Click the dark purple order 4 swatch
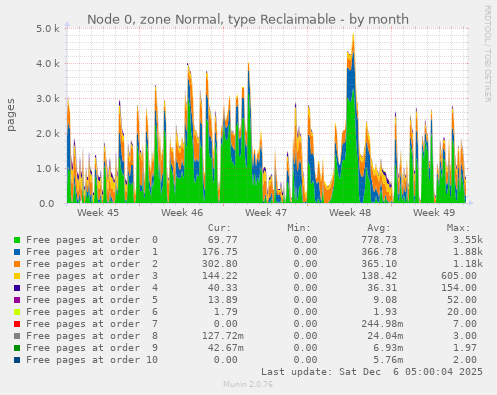 [x=17, y=288]
